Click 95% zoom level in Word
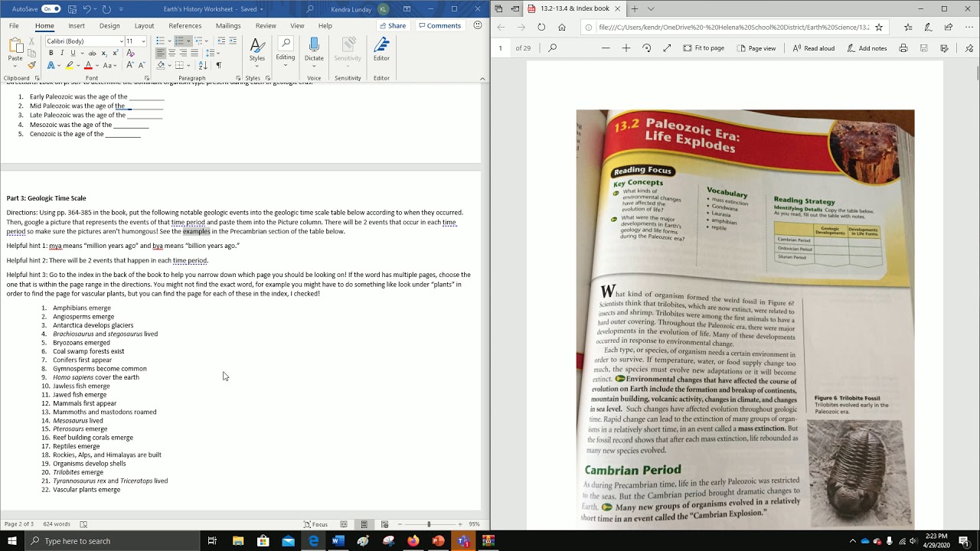This screenshot has width=980, height=551. 474,524
